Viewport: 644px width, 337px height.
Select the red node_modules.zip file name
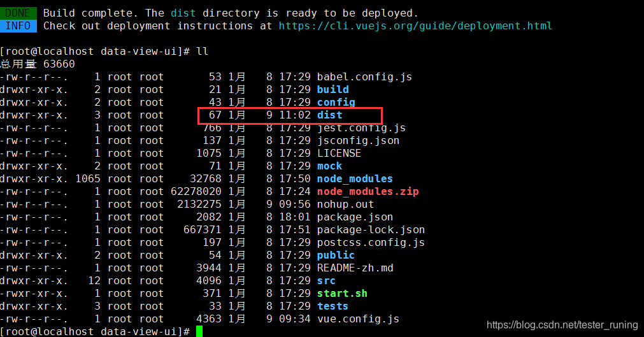(368, 192)
